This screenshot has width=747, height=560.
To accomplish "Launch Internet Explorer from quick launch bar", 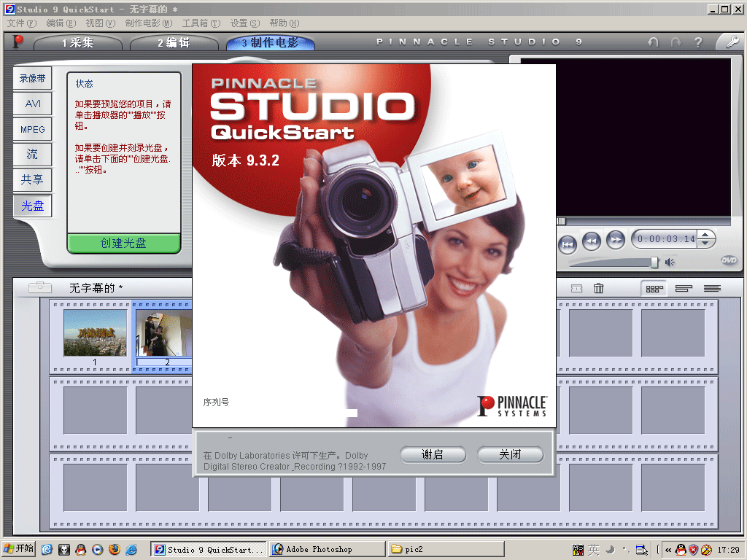I will (x=131, y=550).
